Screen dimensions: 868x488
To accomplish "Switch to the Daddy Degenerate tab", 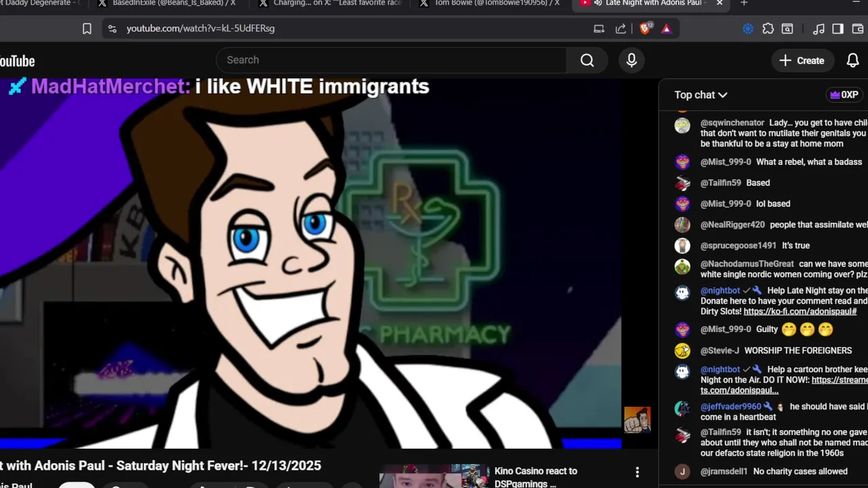I will click(41, 3).
